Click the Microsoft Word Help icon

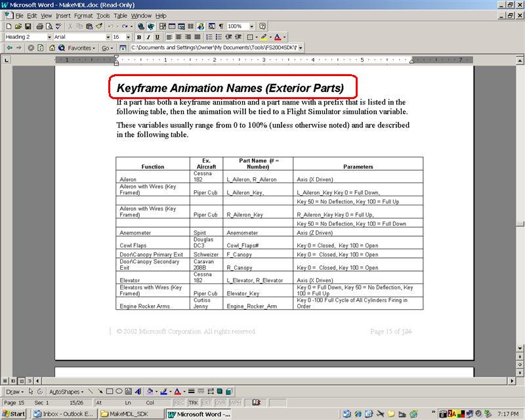(262, 26)
